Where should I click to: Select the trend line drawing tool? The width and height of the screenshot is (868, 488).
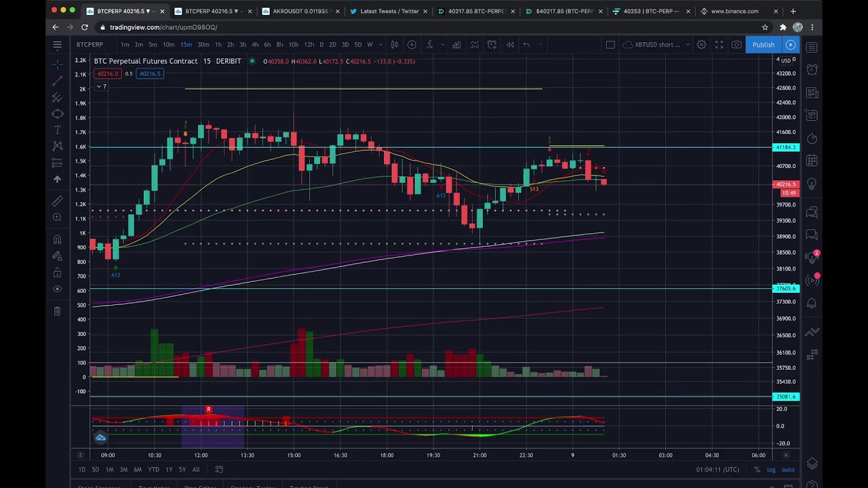(x=57, y=81)
